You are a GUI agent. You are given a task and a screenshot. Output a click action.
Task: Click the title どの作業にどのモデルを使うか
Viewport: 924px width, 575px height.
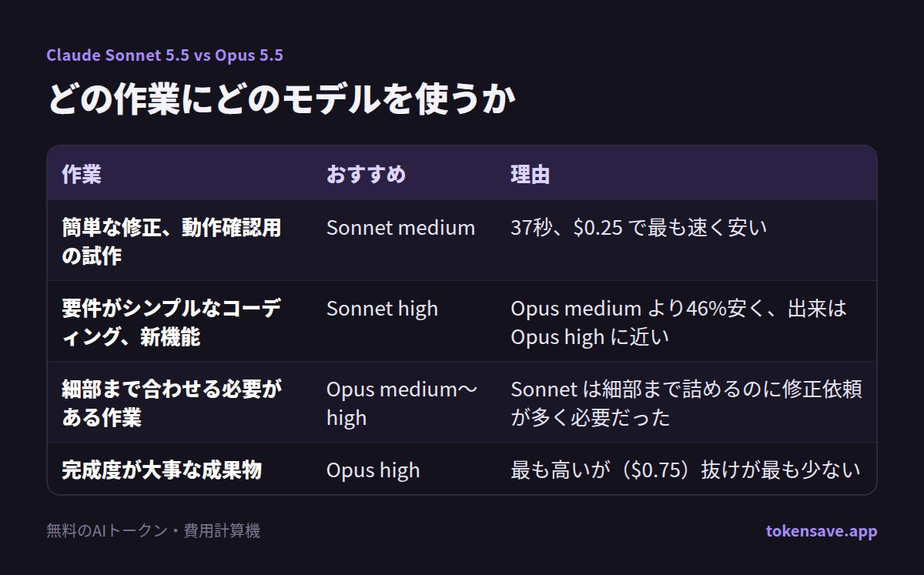pos(280,99)
